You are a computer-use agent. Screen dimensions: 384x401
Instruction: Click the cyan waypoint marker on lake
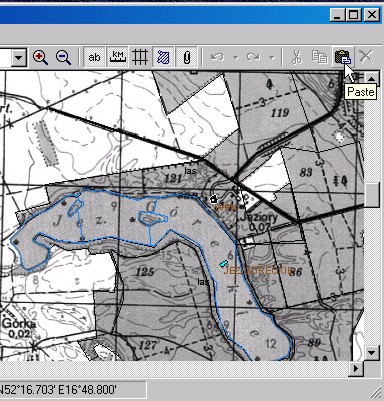[x=223, y=264]
